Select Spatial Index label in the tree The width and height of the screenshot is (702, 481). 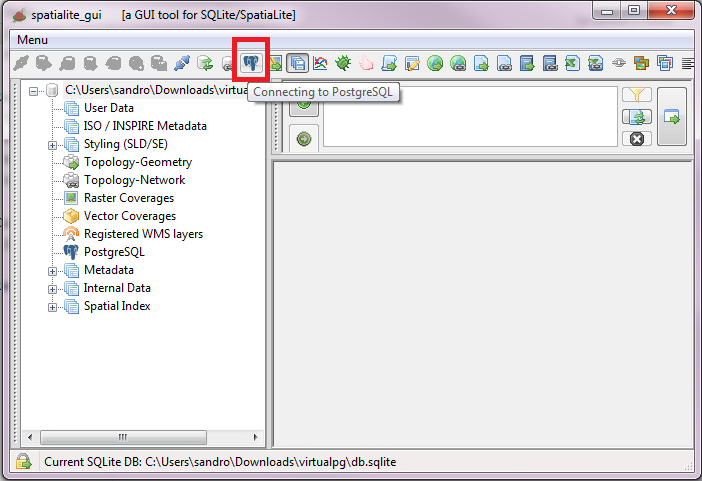click(x=117, y=306)
